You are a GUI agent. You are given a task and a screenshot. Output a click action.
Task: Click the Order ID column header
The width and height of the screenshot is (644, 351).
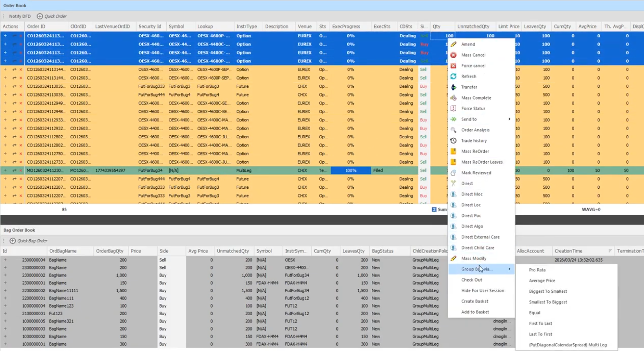pyautogui.click(x=46, y=26)
